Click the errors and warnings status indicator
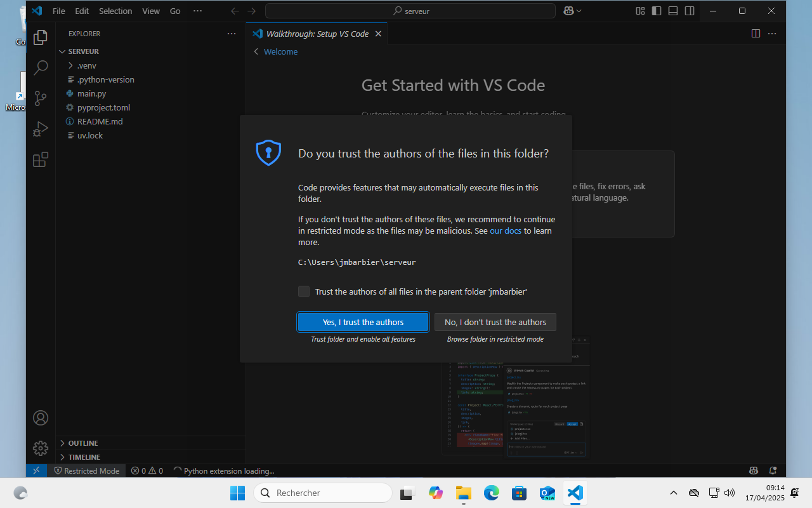The width and height of the screenshot is (812, 508). [147, 471]
